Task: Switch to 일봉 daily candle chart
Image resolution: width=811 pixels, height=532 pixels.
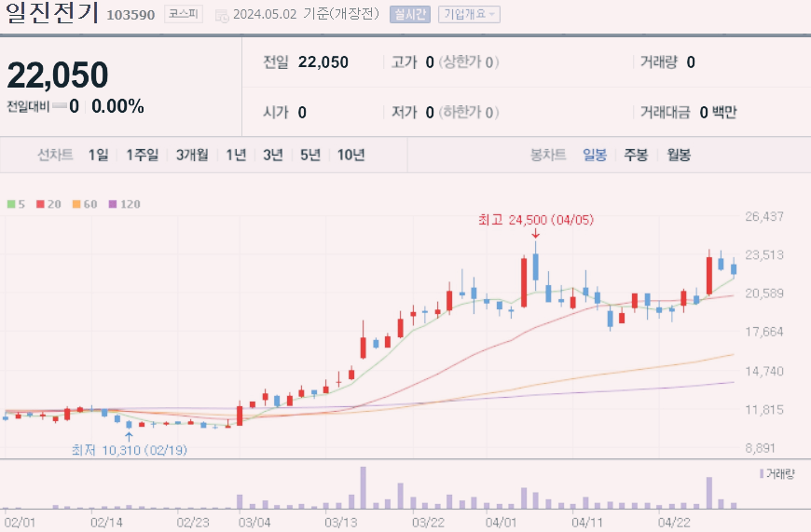Action: click(595, 155)
